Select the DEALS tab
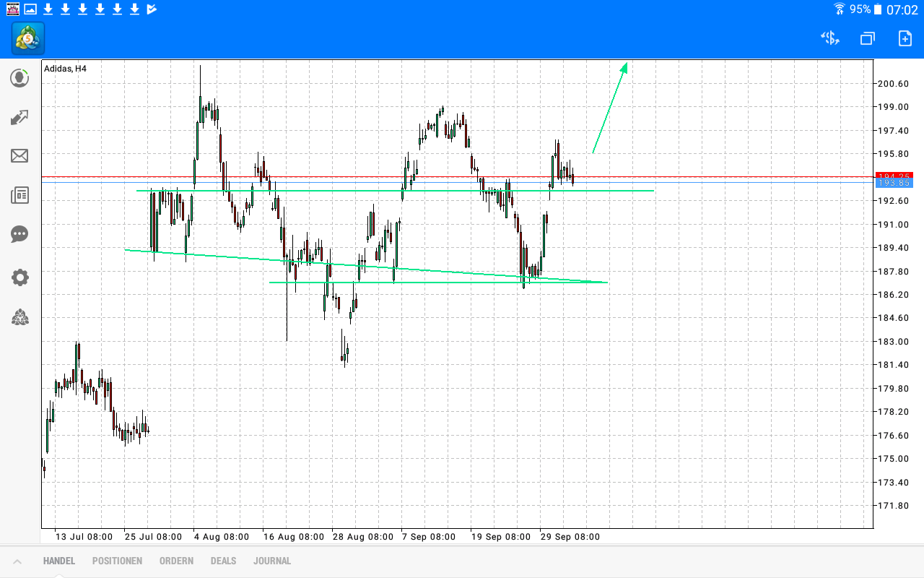Viewport: 924px width, 578px height. (x=223, y=561)
